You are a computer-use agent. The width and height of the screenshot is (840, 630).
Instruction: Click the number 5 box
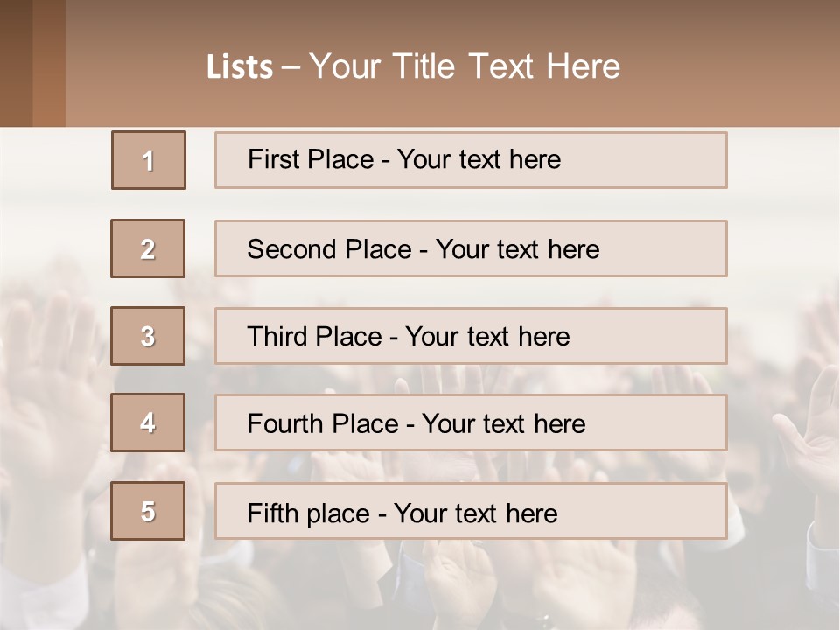tap(148, 511)
